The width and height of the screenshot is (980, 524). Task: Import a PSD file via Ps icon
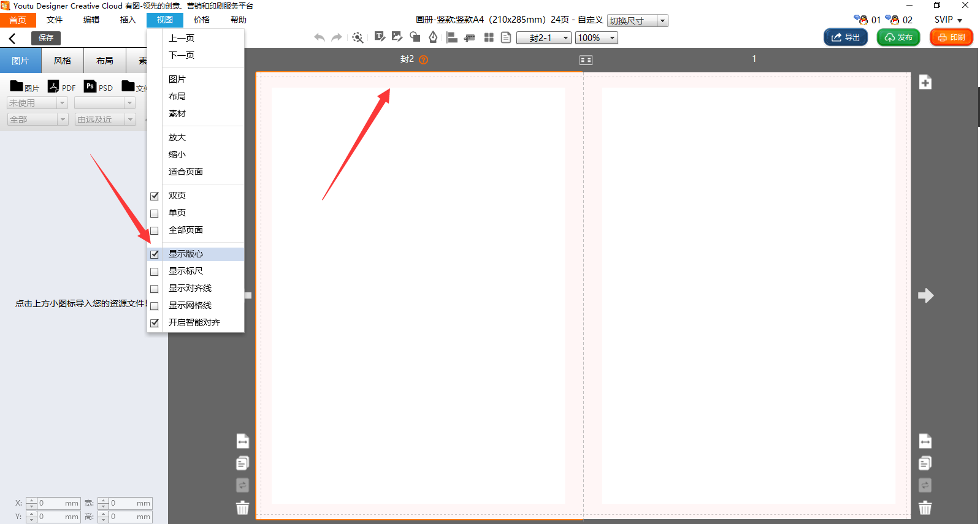pos(90,86)
